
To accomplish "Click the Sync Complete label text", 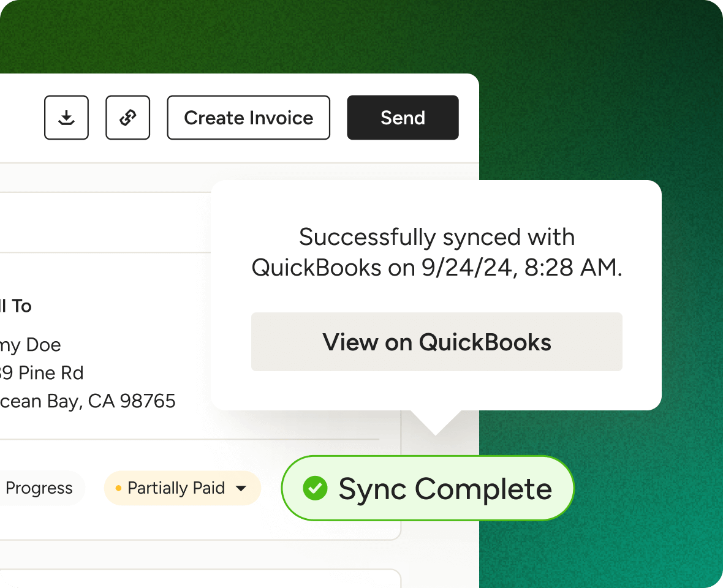I will 445,489.
